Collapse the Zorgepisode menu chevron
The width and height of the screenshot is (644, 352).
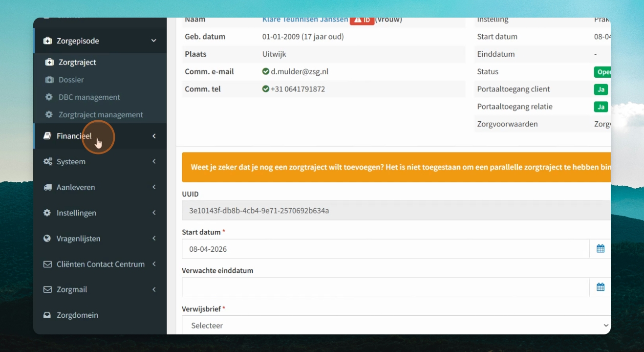(154, 41)
